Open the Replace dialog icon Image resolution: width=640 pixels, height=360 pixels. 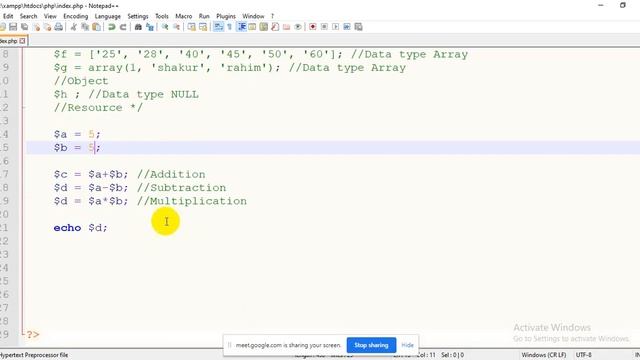tap(150, 27)
